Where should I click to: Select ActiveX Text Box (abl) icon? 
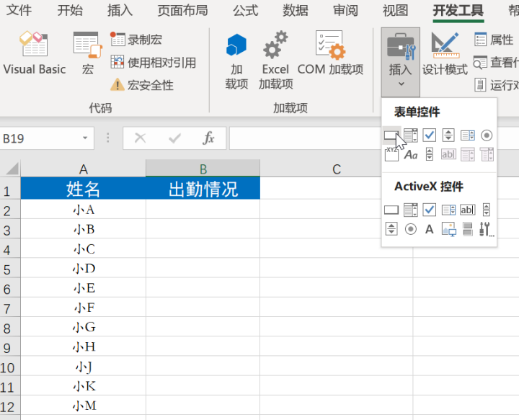click(x=467, y=210)
